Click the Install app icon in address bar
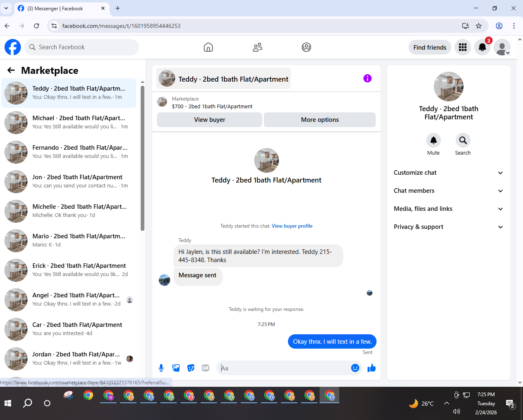Viewport: 523px width, 420px height. pos(465,26)
